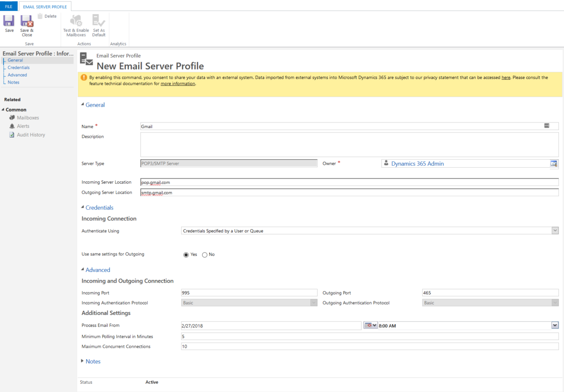Open Incoming Authentication Protocol dropdown
Screen dimensions: 564x392
point(314,303)
